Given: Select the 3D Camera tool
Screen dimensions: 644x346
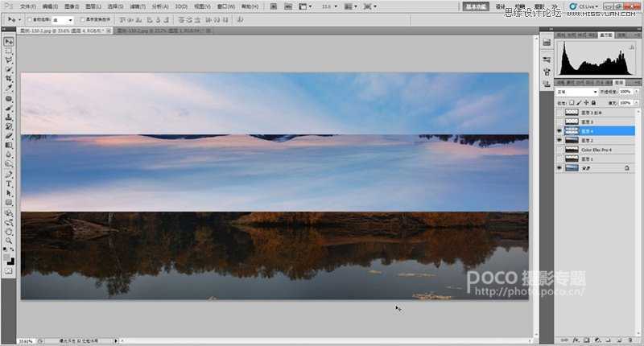Looking at the screenshot, I should tap(9, 222).
